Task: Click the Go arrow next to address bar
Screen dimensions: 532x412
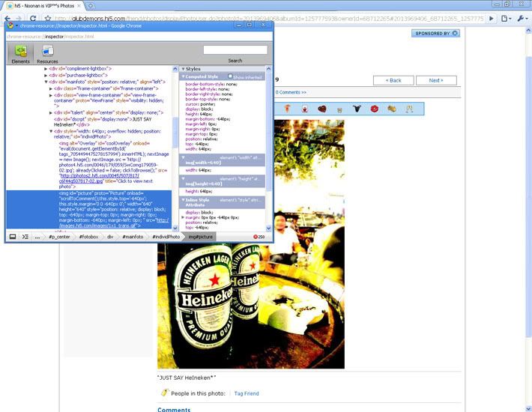Action: pyautogui.click(x=491, y=19)
